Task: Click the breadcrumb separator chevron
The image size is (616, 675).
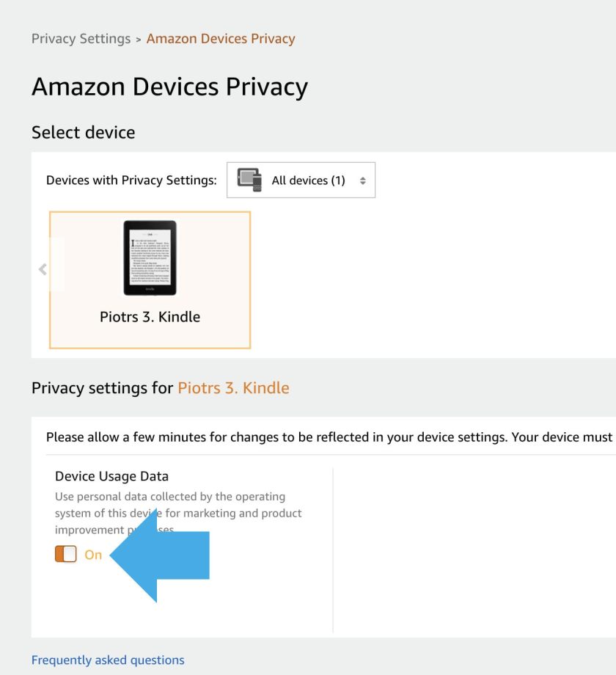Action: pos(139,39)
